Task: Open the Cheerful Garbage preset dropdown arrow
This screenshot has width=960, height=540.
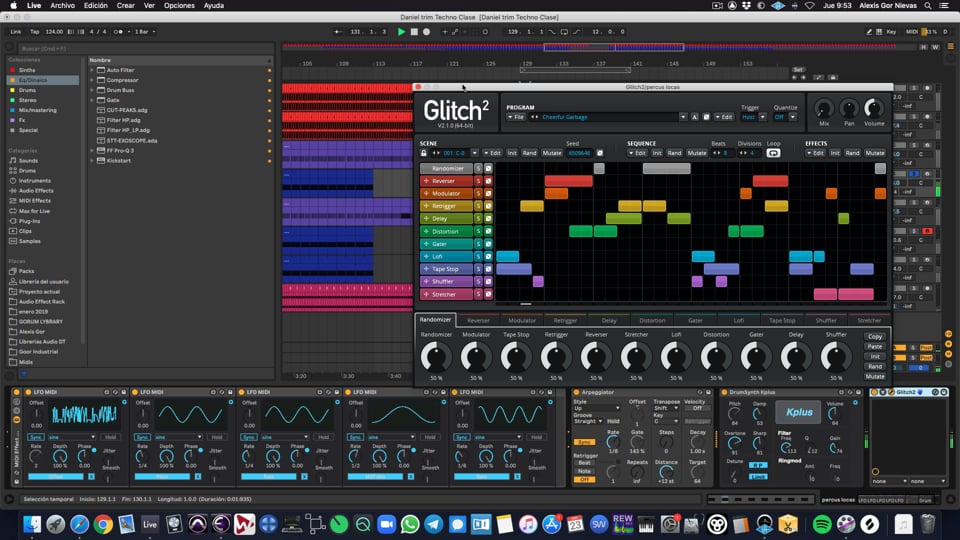Action: tap(683, 117)
